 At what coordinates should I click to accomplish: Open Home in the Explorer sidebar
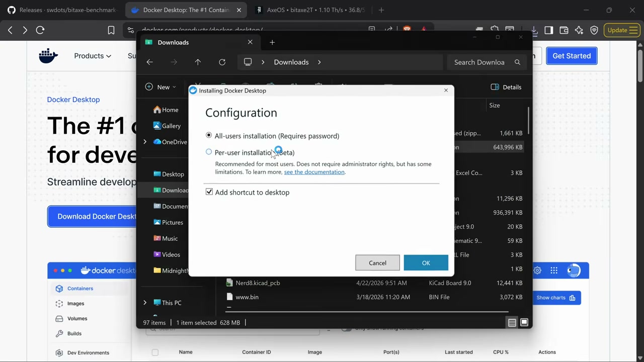coord(166,110)
